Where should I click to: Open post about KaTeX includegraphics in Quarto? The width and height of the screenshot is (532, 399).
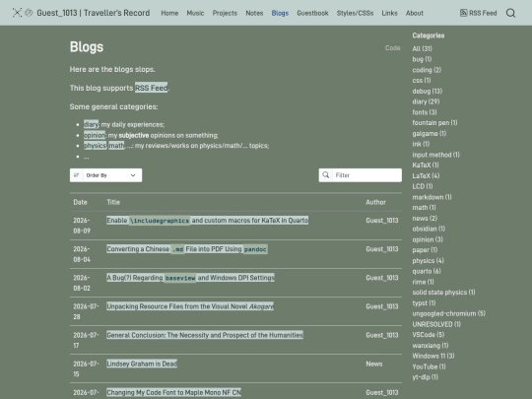coord(207,221)
